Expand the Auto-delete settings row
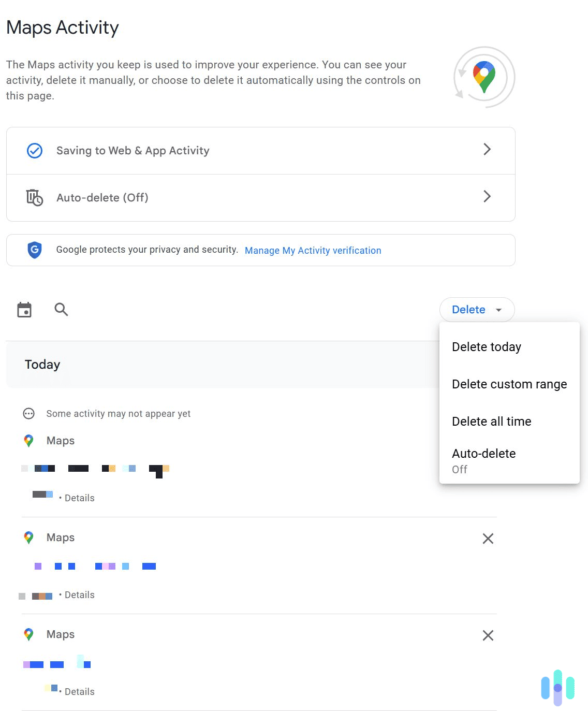Image resolution: width=588 pixels, height=711 pixels. click(x=487, y=197)
